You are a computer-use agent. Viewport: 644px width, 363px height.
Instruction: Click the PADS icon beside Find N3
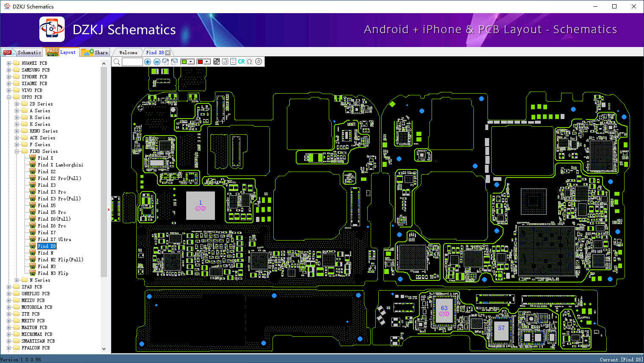(33, 266)
